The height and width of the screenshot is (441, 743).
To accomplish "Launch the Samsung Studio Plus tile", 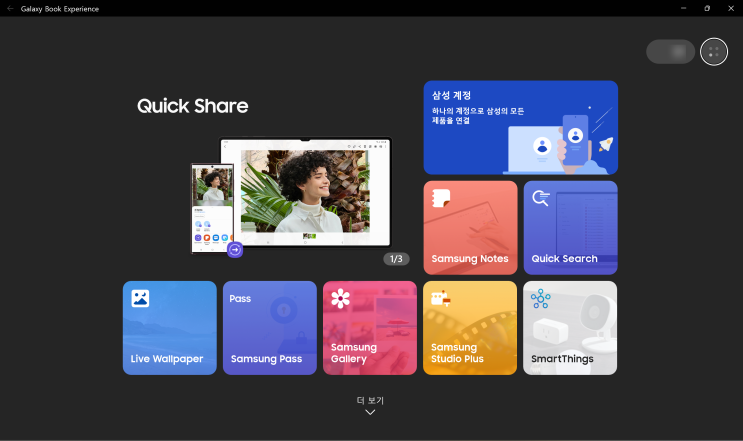I will pyautogui.click(x=470, y=328).
